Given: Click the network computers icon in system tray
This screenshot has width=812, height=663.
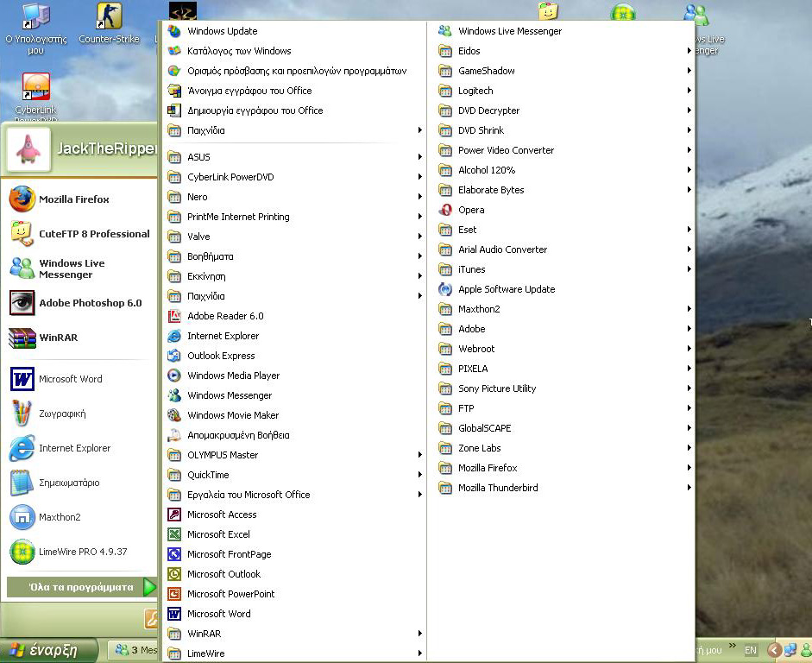Looking at the screenshot, I should point(790,650).
